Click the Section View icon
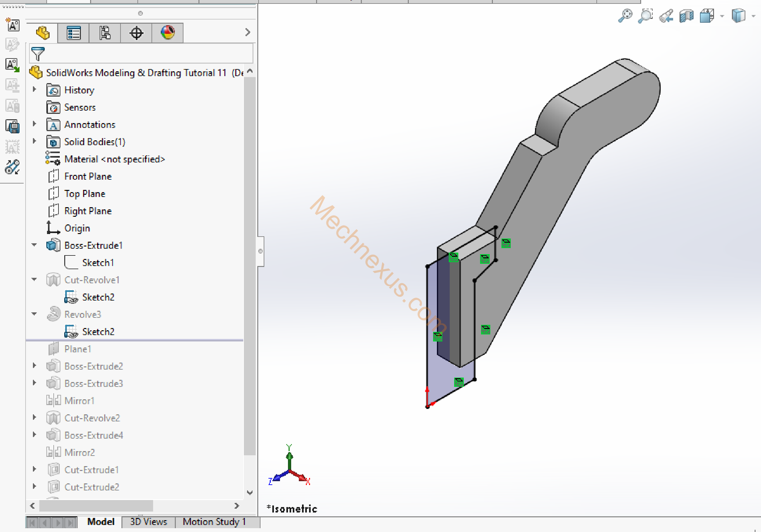The height and width of the screenshot is (532, 761). click(x=686, y=16)
